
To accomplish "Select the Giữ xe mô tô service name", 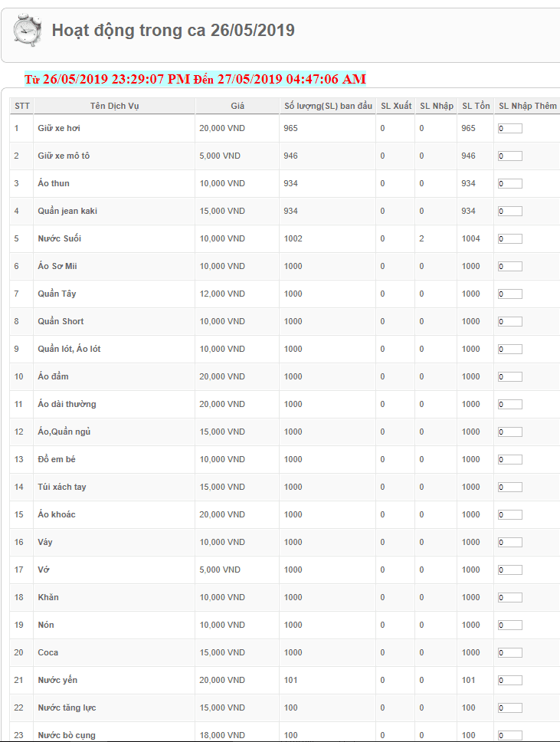I will pyautogui.click(x=64, y=156).
